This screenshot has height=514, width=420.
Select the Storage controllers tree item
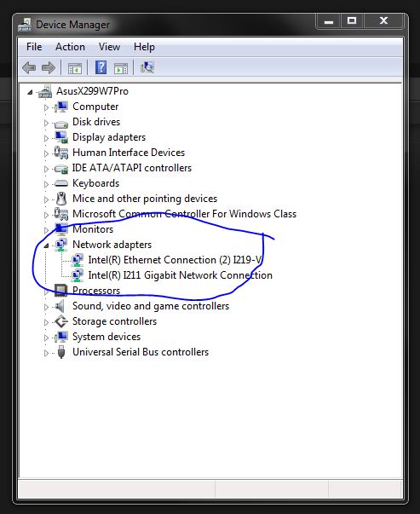(x=114, y=321)
